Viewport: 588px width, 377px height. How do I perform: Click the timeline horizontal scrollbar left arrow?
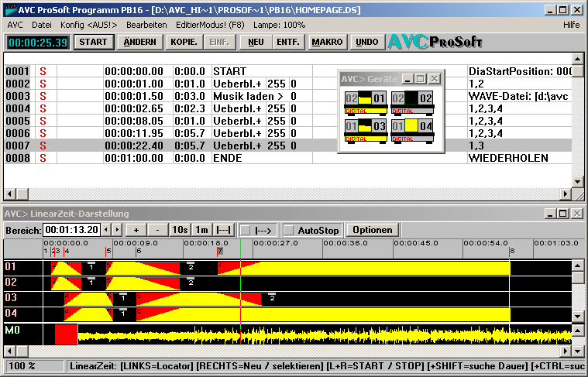[x=10, y=351]
